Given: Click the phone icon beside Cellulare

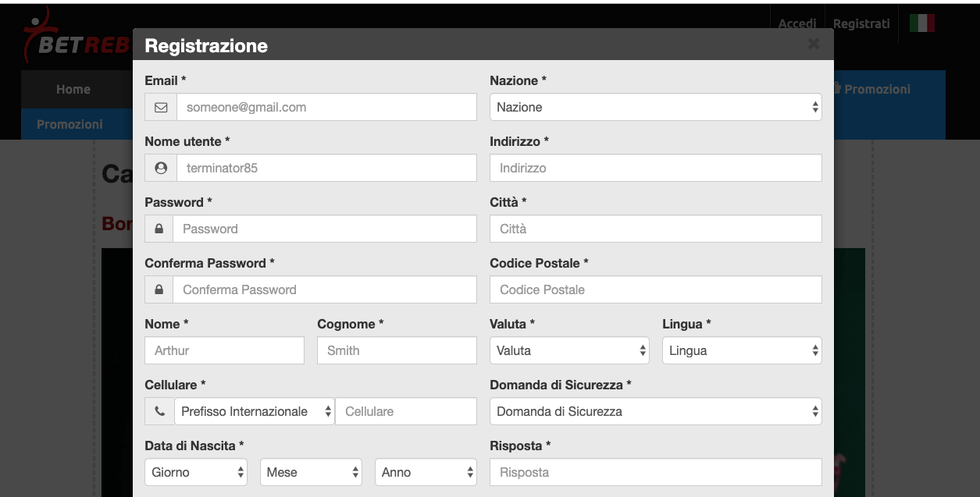Looking at the screenshot, I should coord(160,411).
